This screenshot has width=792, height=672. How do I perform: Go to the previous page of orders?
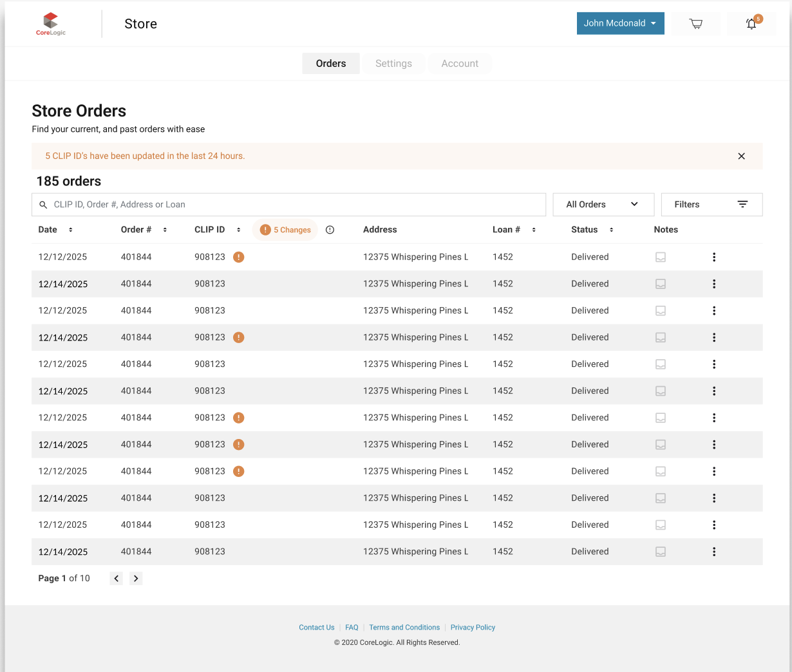click(x=116, y=578)
